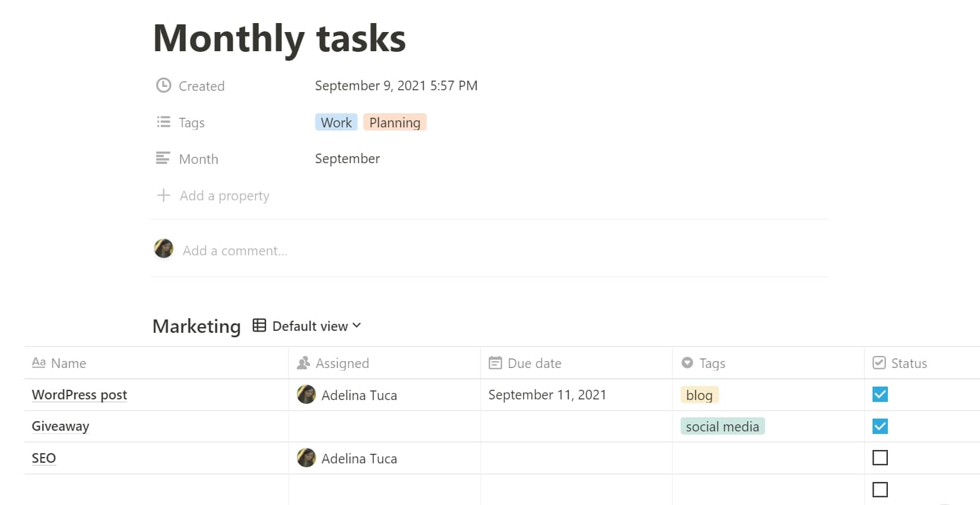
Task: Select the Work tag
Action: click(336, 122)
